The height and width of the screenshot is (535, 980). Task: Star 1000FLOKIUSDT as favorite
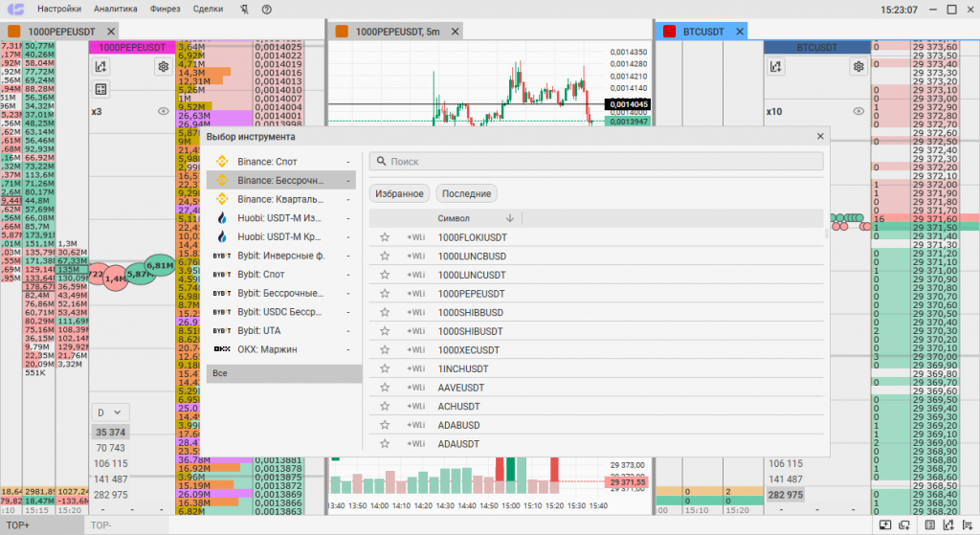coord(385,237)
